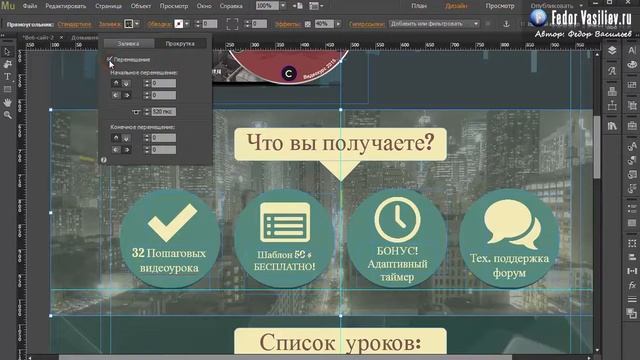Toggle initial motion right arrow
Viewport: 640px width, 360px height.
pos(126,95)
